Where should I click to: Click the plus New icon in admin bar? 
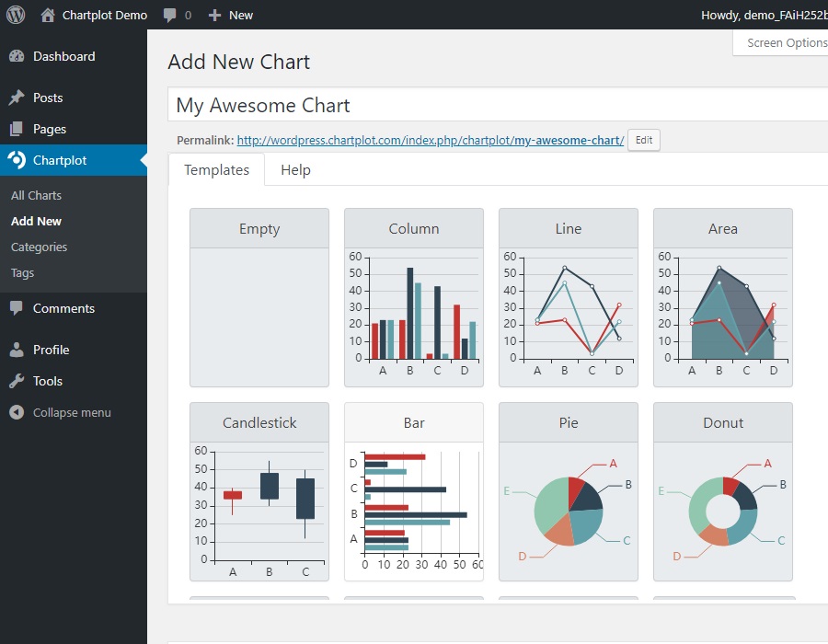pos(214,16)
